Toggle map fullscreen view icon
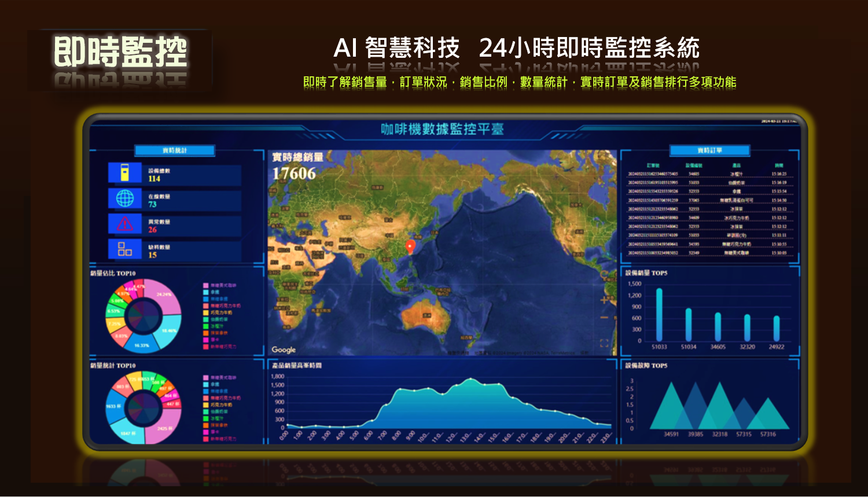Viewport: 868px width, 497px height. 604,343
